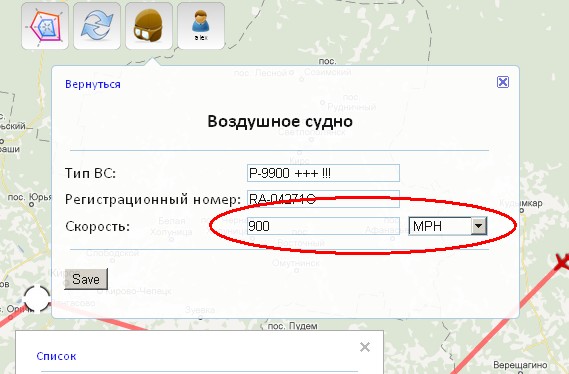The width and height of the screenshot is (569, 374).
Task: Open the alex user profile icon
Action: 201,26
